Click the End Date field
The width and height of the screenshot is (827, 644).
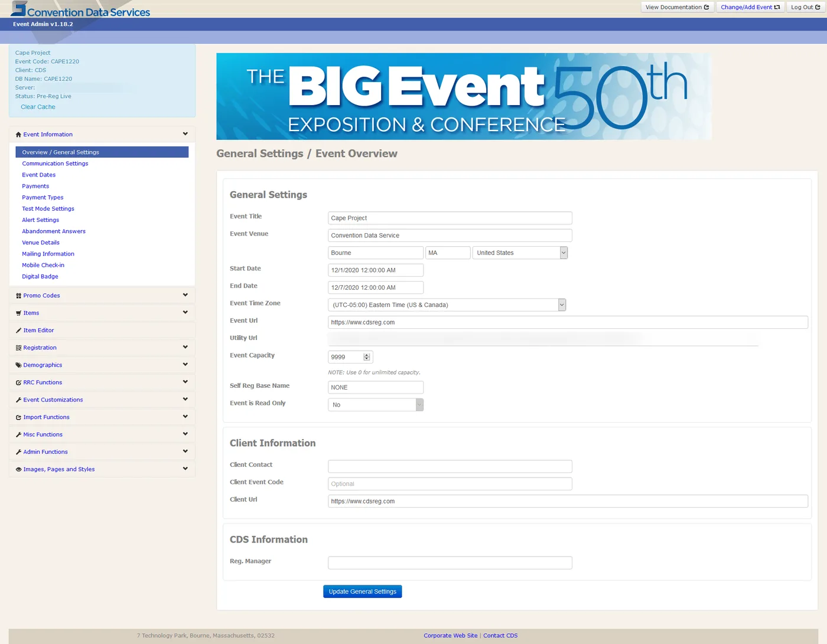(x=376, y=287)
